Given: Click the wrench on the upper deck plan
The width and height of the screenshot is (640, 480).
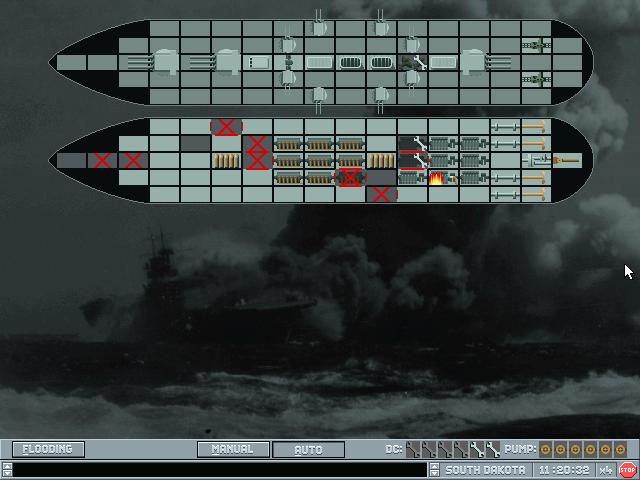Looking at the screenshot, I should pos(420,62).
